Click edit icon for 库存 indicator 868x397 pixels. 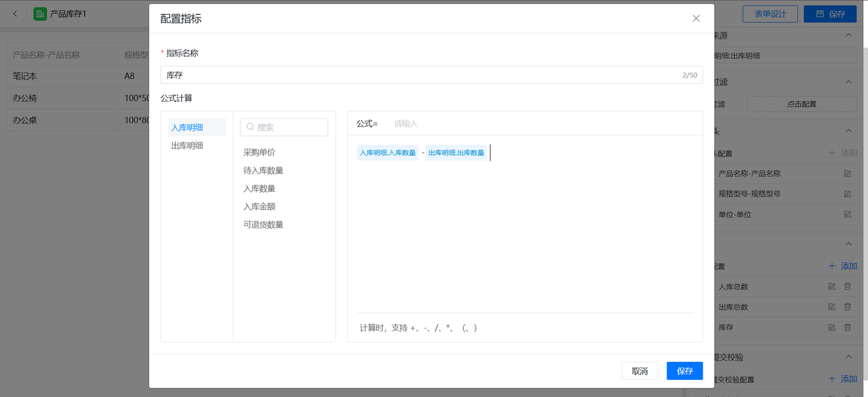pos(832,327)
